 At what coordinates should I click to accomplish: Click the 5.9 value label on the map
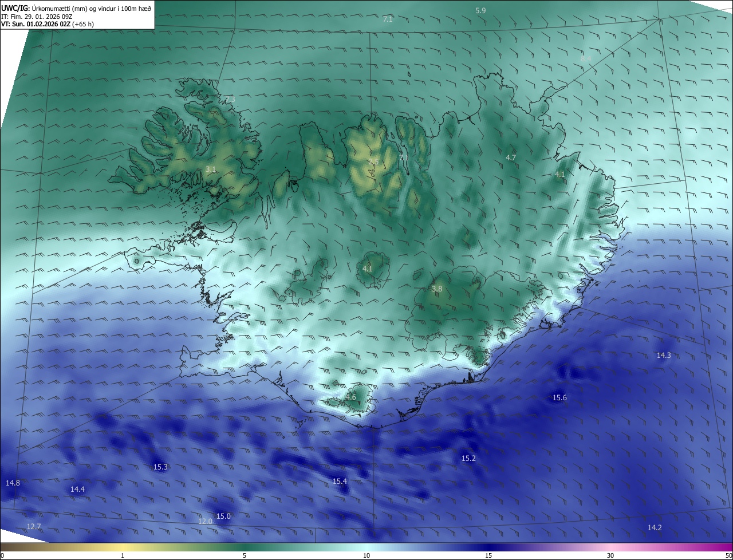point(480,11)
